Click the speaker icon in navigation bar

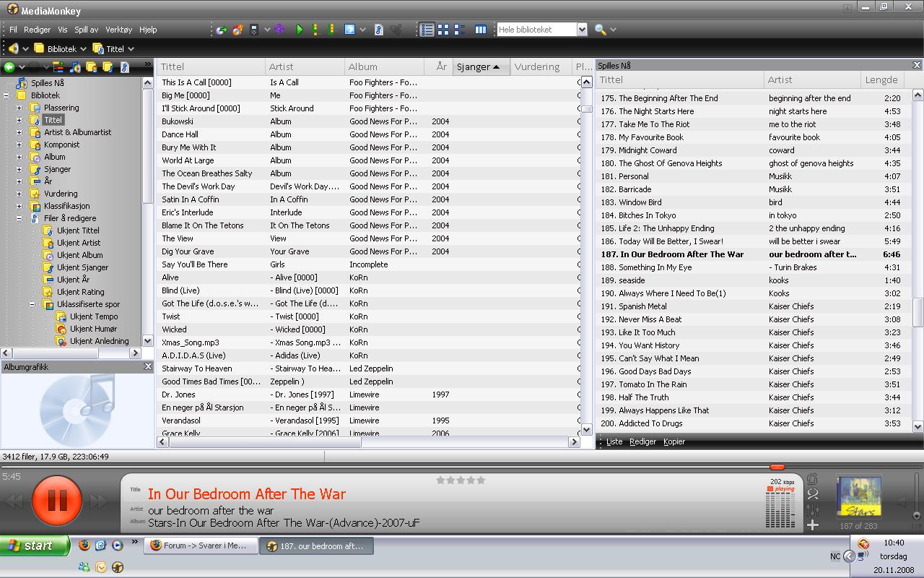click(x=13, y=48)
